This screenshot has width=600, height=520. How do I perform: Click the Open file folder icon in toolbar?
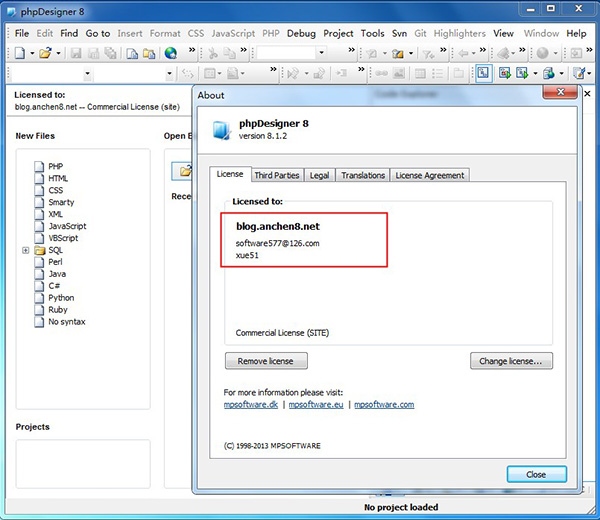pyautogui.click(x=47, y=53)
